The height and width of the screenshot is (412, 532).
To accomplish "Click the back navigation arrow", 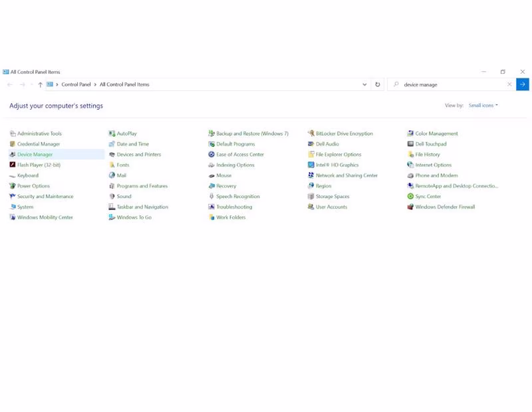I will click(10, 85).
